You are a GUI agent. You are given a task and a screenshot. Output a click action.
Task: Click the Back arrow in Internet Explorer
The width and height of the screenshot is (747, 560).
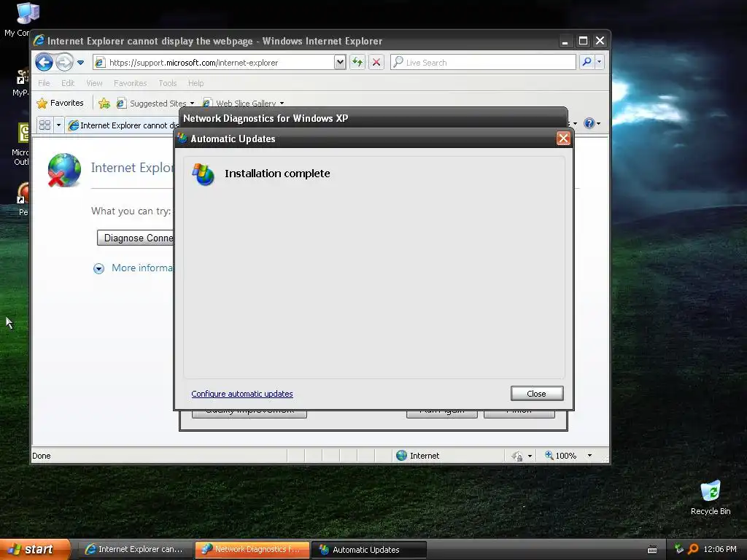pos(44,62)
